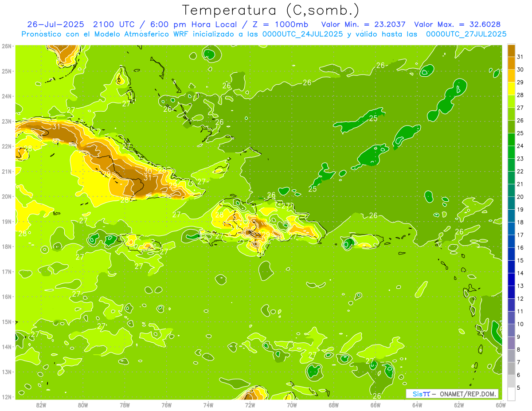Click the '15' value on the color scale
Viewport: 532px width, 411px height.
(x=520, y=260)
